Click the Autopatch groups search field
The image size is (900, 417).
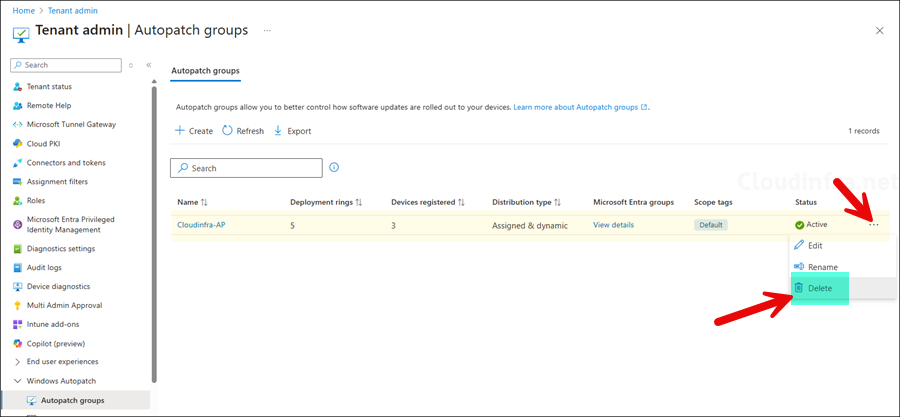(252, 168)
